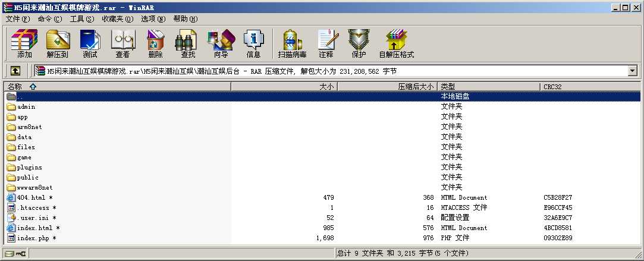Click CRC32 value E96CCF45
The width and height of the screenshot is (644, 261).
558,207
